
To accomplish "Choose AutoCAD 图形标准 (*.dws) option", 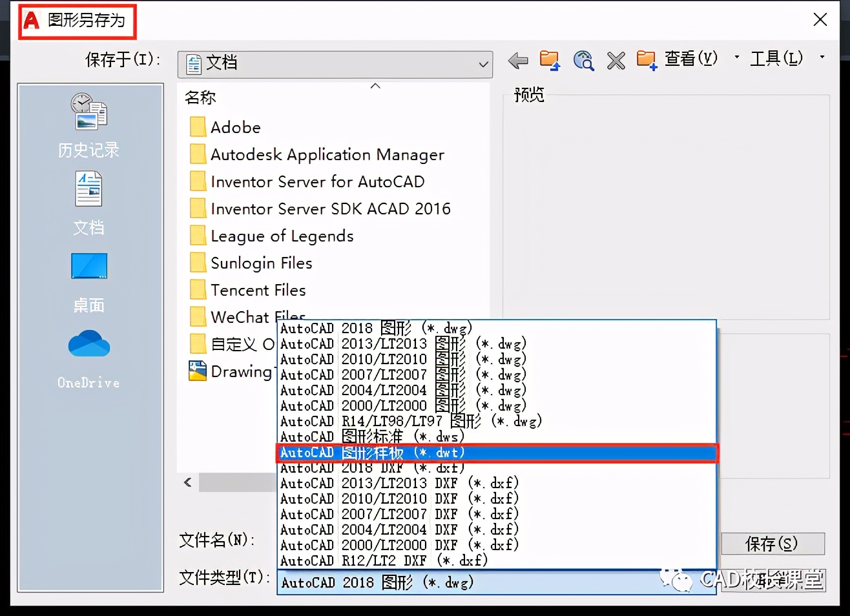I will point(496,436).
